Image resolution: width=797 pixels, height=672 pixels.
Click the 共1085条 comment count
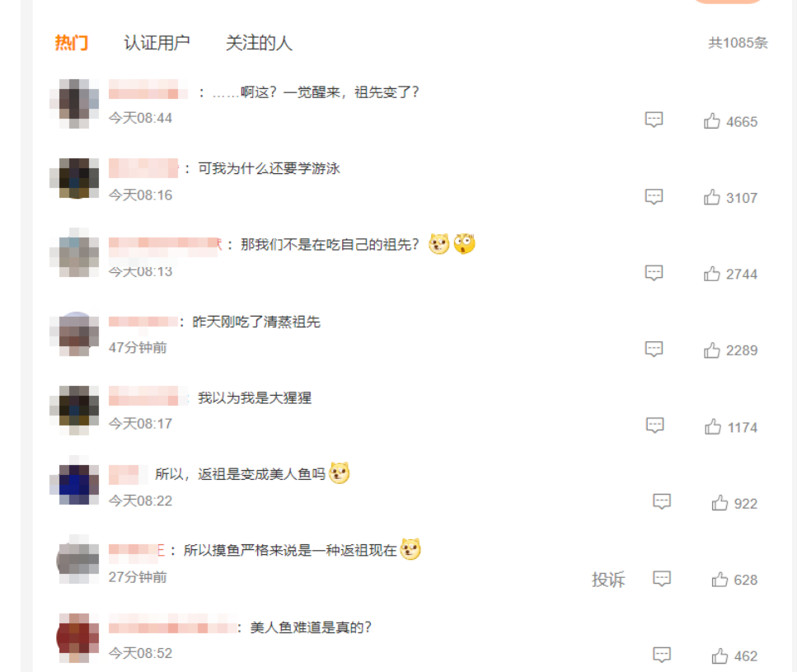[x=738, y=43]
